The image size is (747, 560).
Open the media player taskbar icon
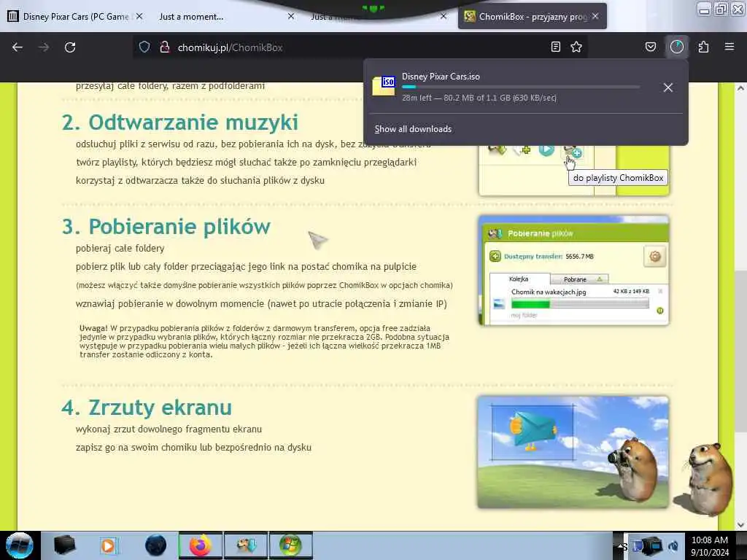(109, 545)
